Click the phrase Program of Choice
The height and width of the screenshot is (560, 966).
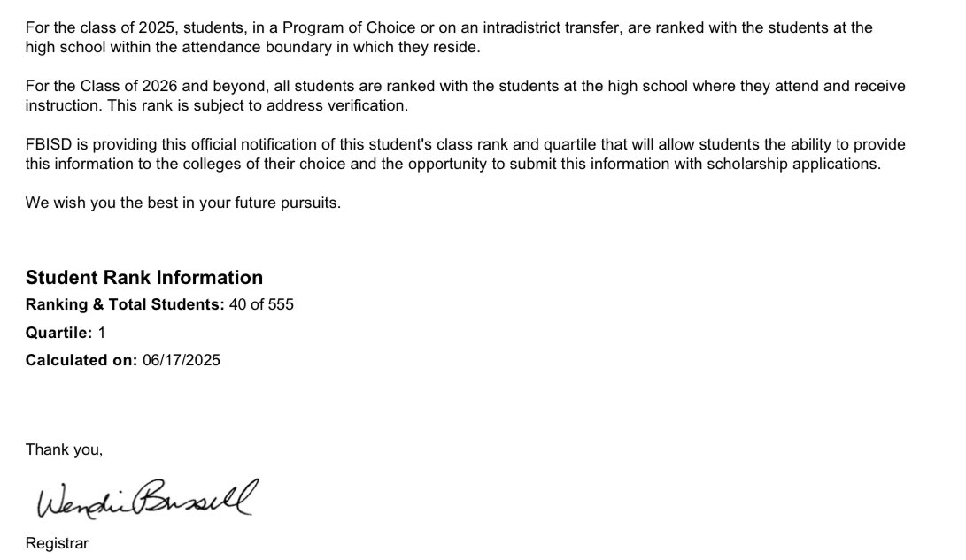click(349, 27)
